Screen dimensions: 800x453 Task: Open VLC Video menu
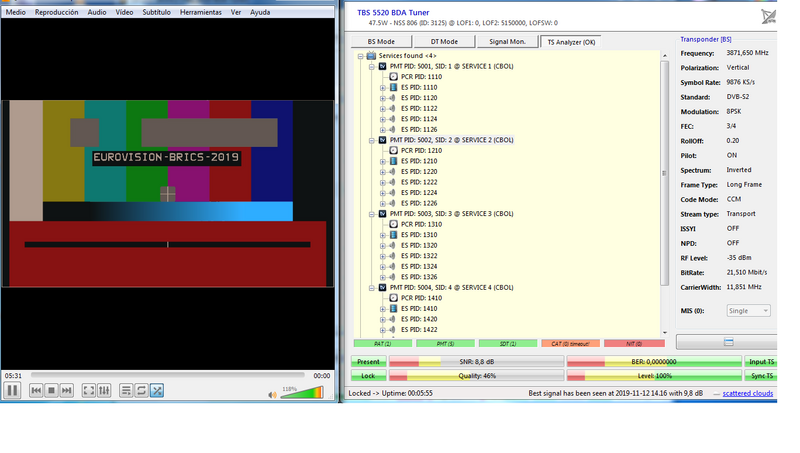pos(124,12)
